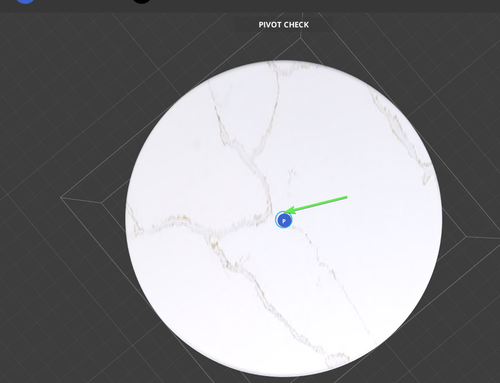
Task: Select the round white marble tabletop object
Action: coord(284,218)
